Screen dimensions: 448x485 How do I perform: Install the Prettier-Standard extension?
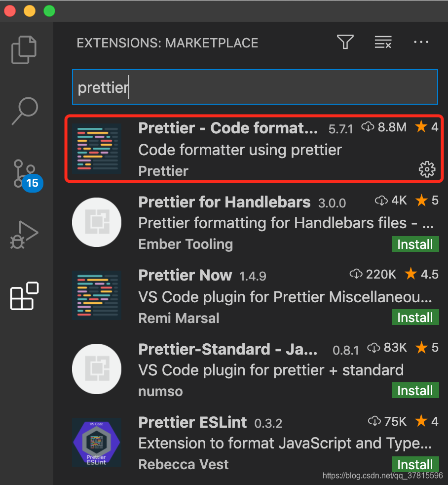click(x=415, y=391)
